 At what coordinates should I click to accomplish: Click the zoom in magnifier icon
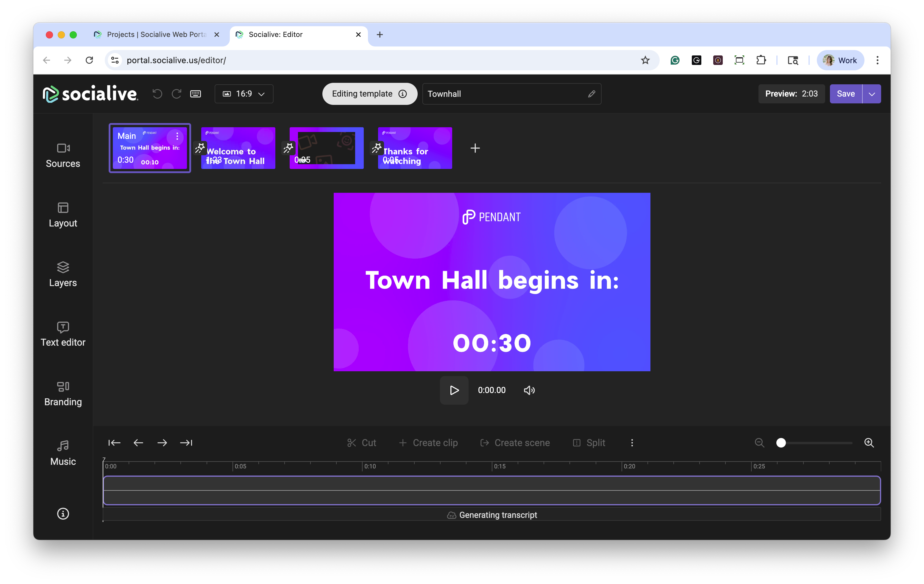(x=869, y=443)
